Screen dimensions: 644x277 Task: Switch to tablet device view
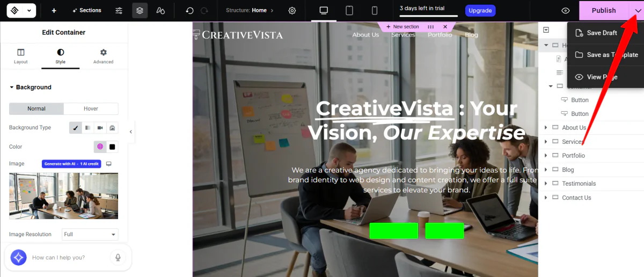click(x=349, y=11)
